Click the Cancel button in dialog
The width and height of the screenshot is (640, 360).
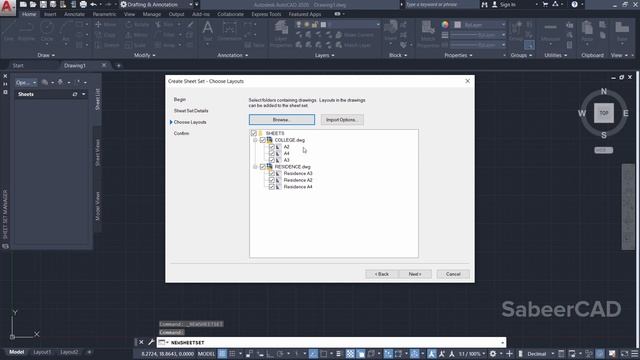(x=453, y=274)
